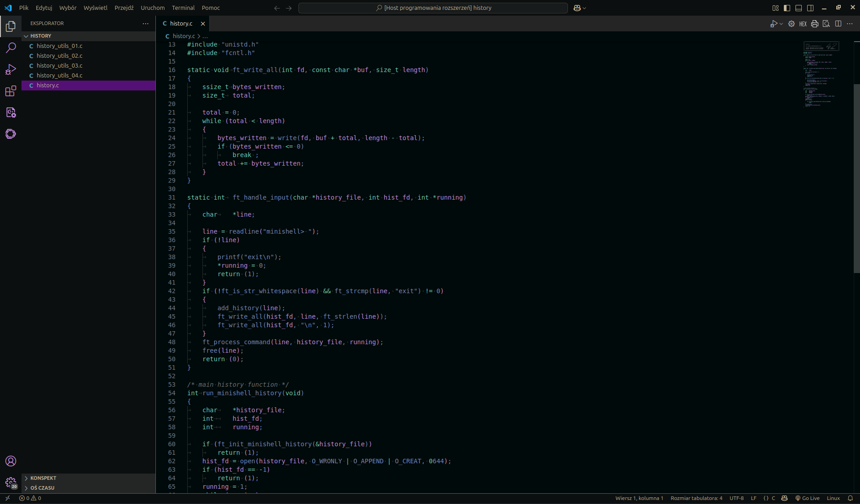Click the HEX editor icon in editor toolbar
This screenshot has width=860, height=504.
click(x=803, y=24)
